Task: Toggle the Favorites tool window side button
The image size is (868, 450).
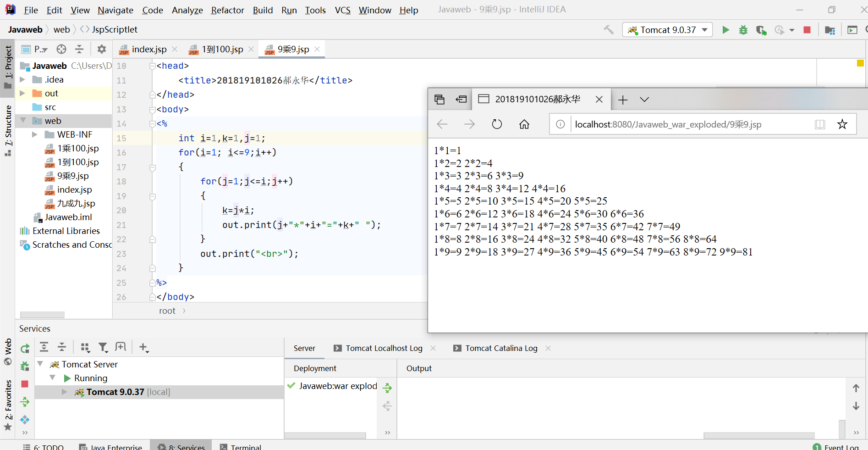Action: 8,405
